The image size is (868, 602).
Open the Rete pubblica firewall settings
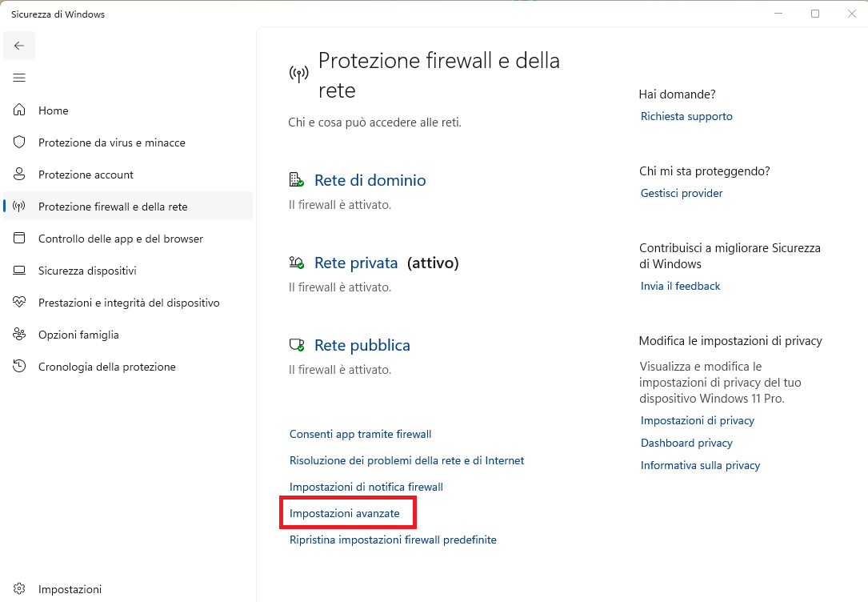coord(362,345)
